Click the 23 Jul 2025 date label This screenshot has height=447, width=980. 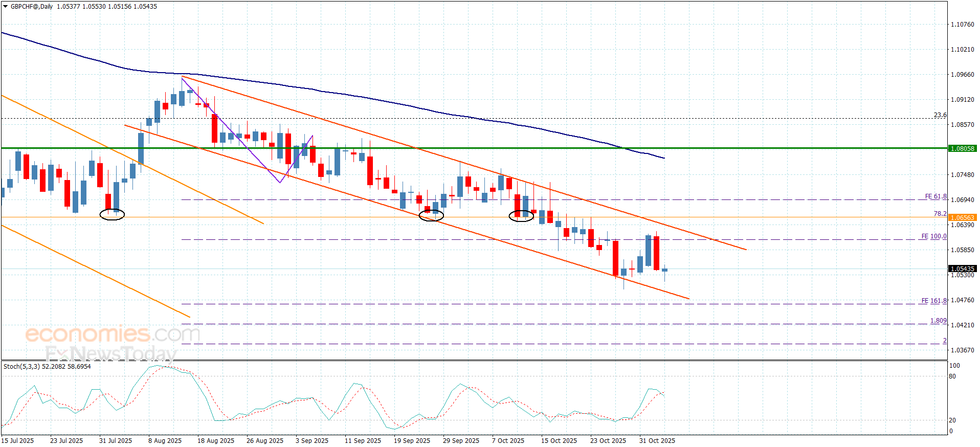(66, 441)
